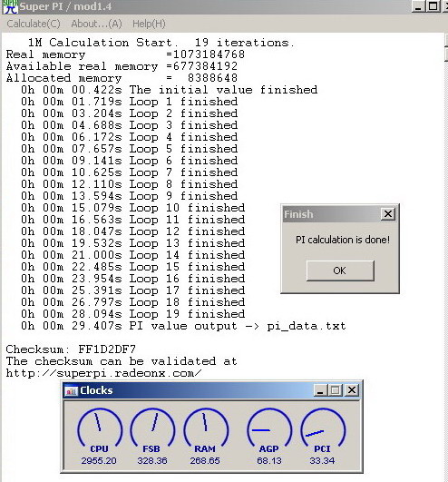Minimize the Clocks window
448x482 pixels.
(320, 390)
